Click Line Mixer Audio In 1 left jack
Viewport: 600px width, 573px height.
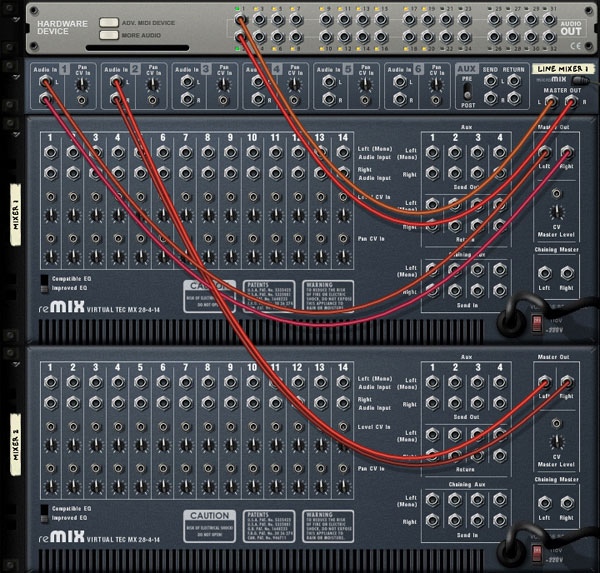(x=45, y=81)
